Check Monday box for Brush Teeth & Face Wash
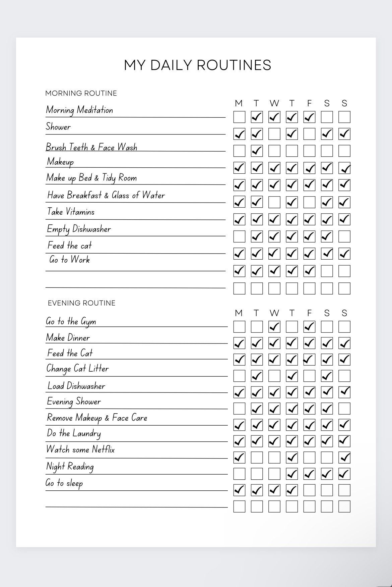Viewport: 392px width, 587px height. [x=239, y=151]
